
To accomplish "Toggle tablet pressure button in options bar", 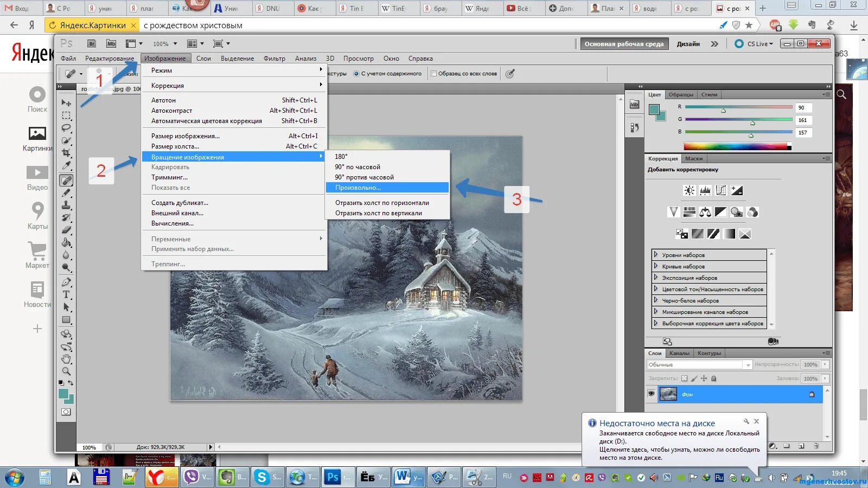I will (510, 74).
